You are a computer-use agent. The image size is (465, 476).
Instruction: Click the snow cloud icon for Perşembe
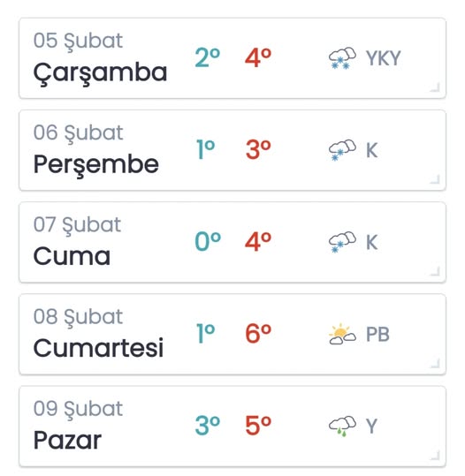coord(342,150)
